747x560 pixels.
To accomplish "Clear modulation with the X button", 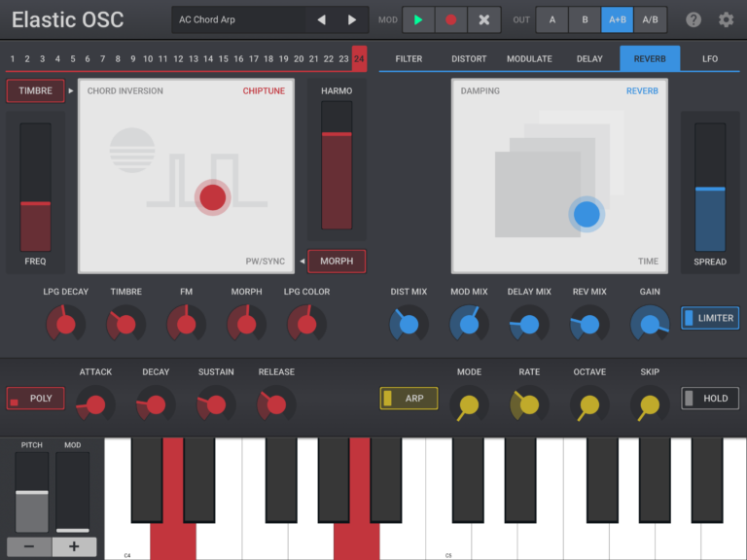I will tap(484, 19).
